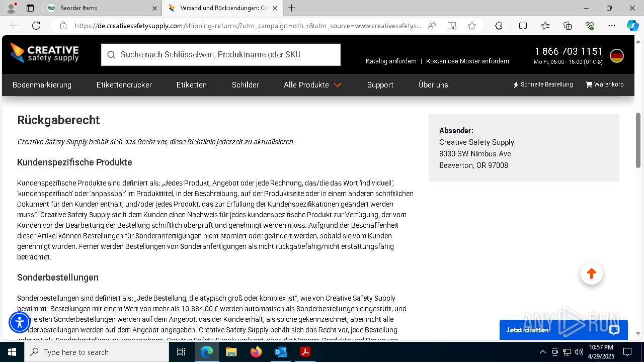This screenshot has height=362, width=644.
Task: Open the notifications action center
Action: (627, 352)
